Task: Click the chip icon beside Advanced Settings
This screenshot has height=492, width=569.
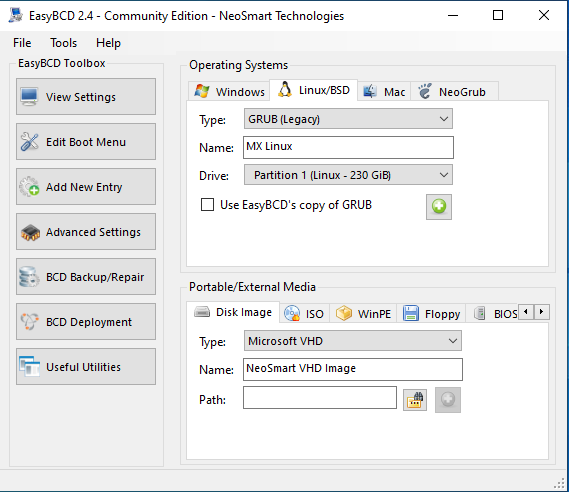Action: pyautogui.click(x=30, y=233)
